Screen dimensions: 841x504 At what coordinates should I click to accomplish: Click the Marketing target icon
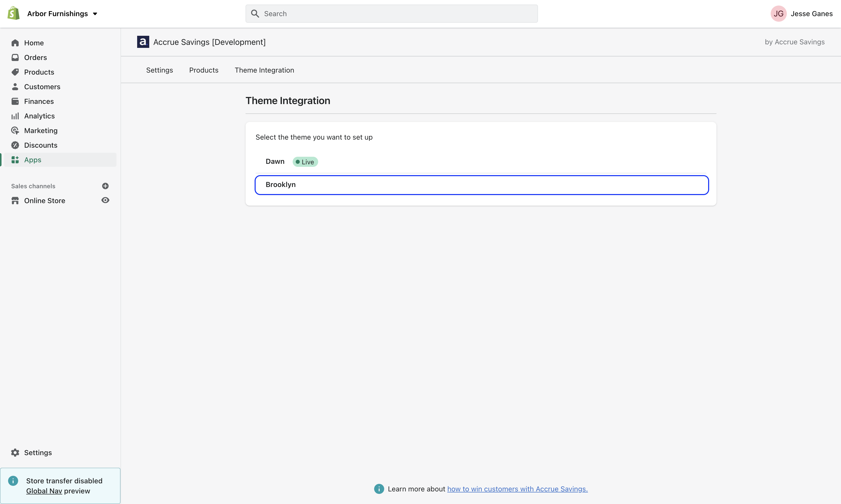click(15, 131)
